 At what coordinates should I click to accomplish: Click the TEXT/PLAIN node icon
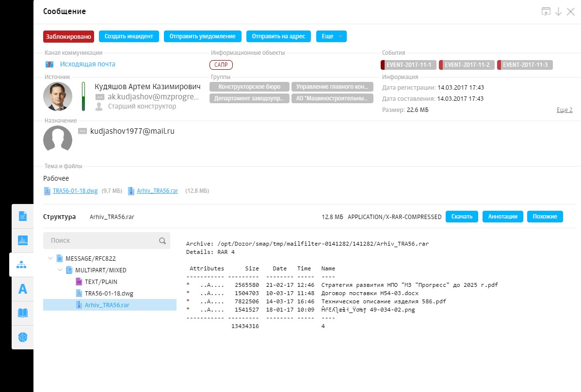coord(79,282)
